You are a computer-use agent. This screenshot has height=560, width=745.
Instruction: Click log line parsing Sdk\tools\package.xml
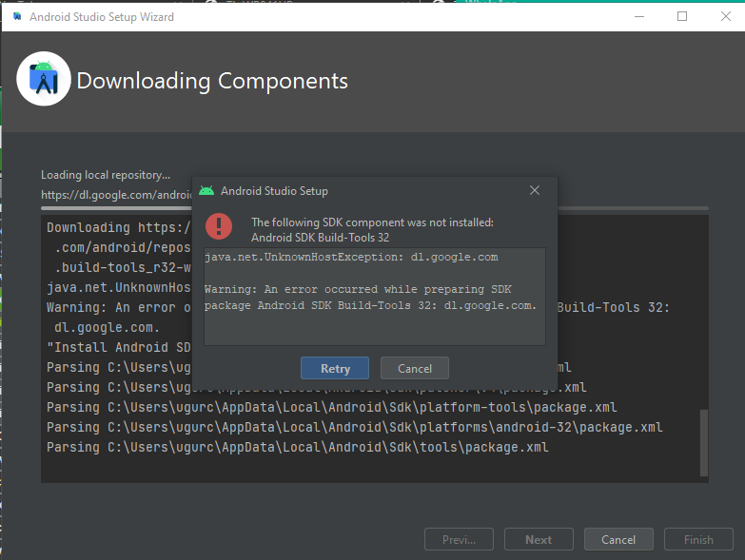(298, 447)
